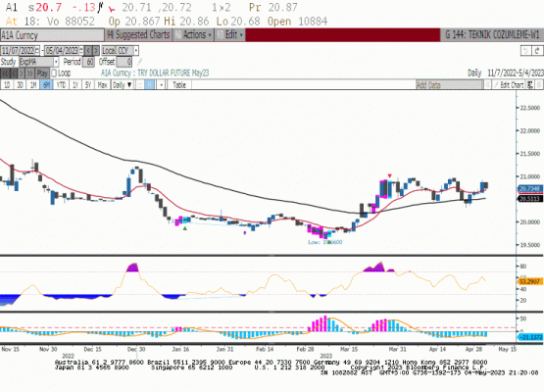This screenshot has height=392, width=544.
Task: Select the YTD time range
Action: [x=61, y=85]
